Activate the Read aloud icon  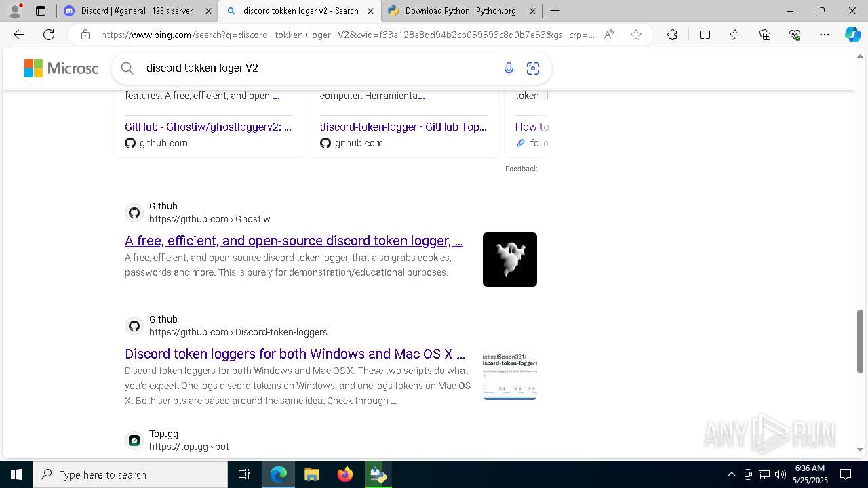point(609,35)
